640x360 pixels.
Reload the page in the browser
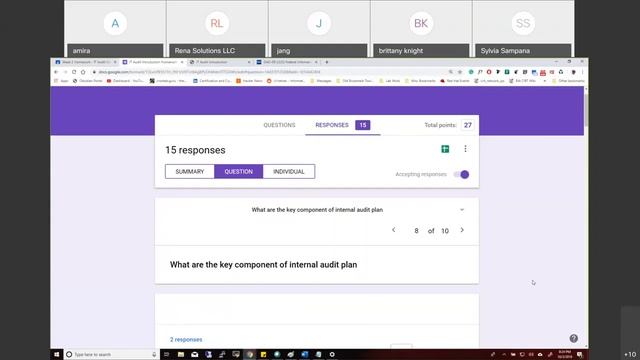click(74, 72)
